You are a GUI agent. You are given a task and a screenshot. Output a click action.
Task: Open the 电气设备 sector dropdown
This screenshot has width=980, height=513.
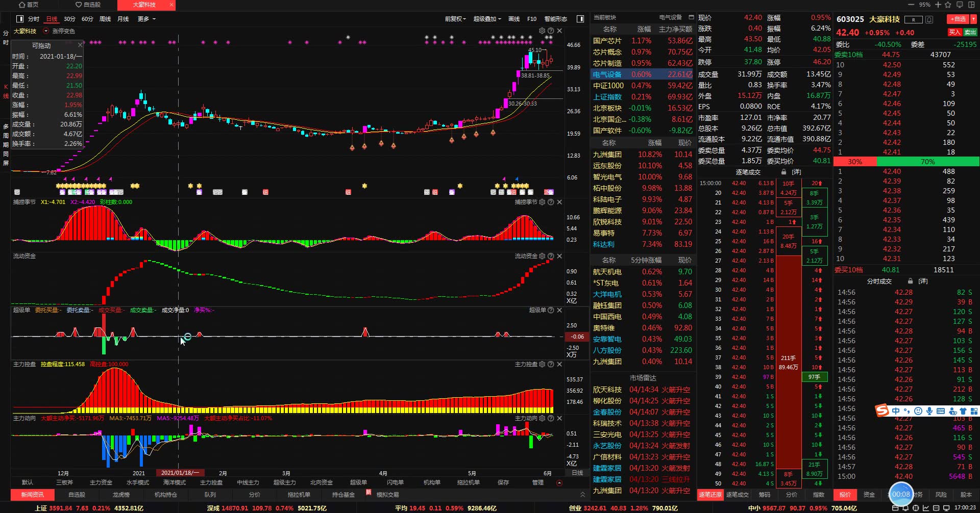671,17
